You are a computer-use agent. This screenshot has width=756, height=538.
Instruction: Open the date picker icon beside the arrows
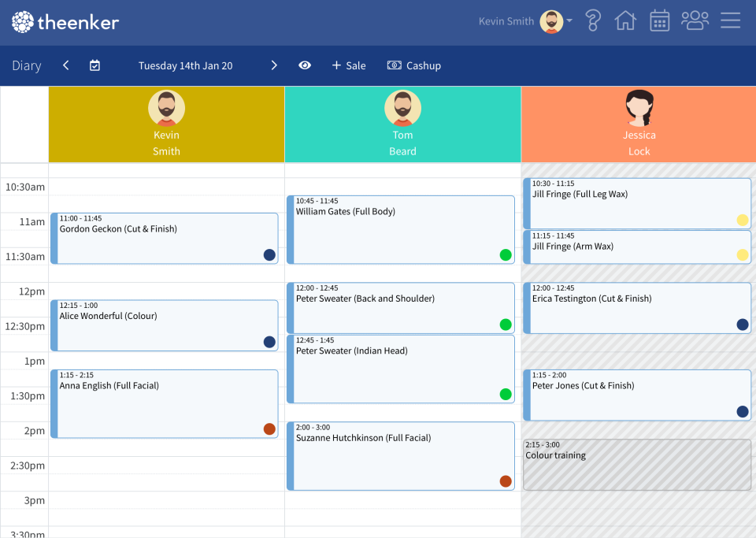pyautogui.click(x=94, y=65)
